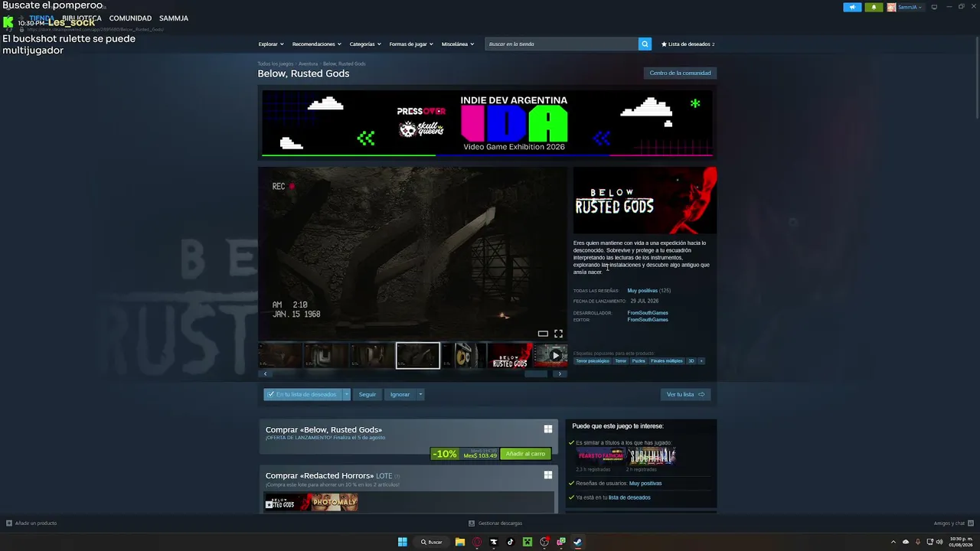Expand the Recomendaciones dropdown
This screenshot has width=980, height=551.
(x=316, y=44)
